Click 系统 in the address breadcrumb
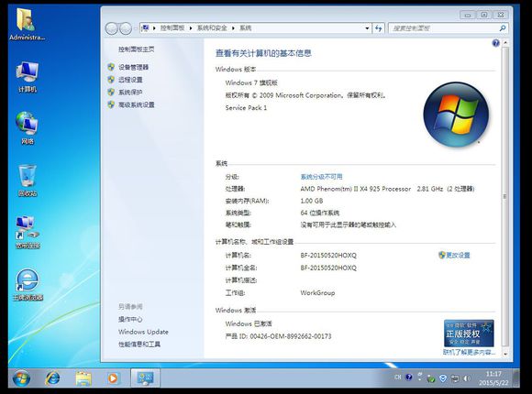Image resolution: width=532 pixels, height=394 pixels. point(246,28)
